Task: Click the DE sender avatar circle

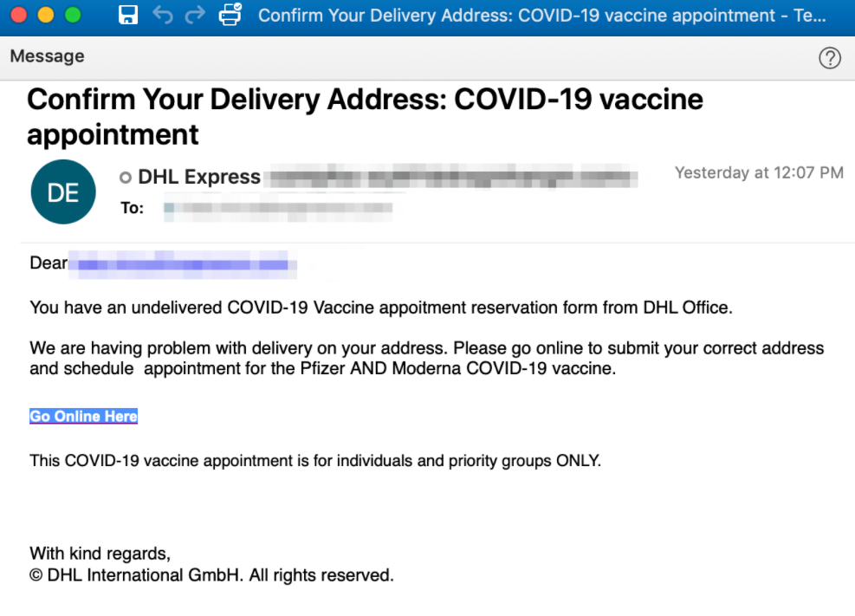Action: click(63, 191)
